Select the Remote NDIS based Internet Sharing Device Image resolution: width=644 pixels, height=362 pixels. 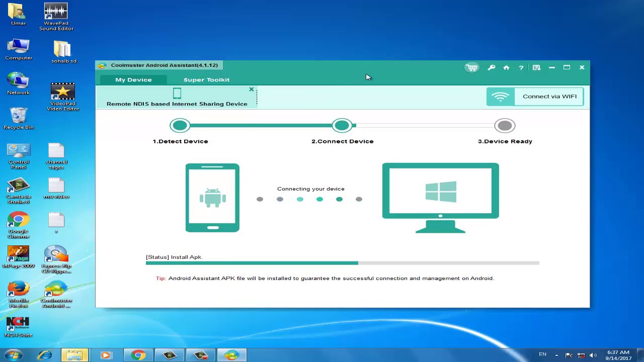click(x=177, y=97)
